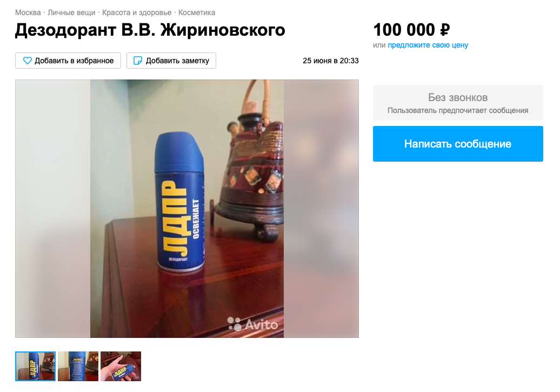Image resolution: width=560 pixels, height=392 pixels.
Task: Click Добавить заметку label
Action: [177, 61]
